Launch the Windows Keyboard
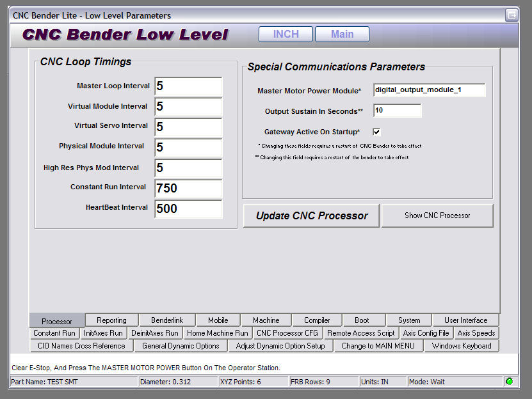The image size is (532, 399). point(462,346)
